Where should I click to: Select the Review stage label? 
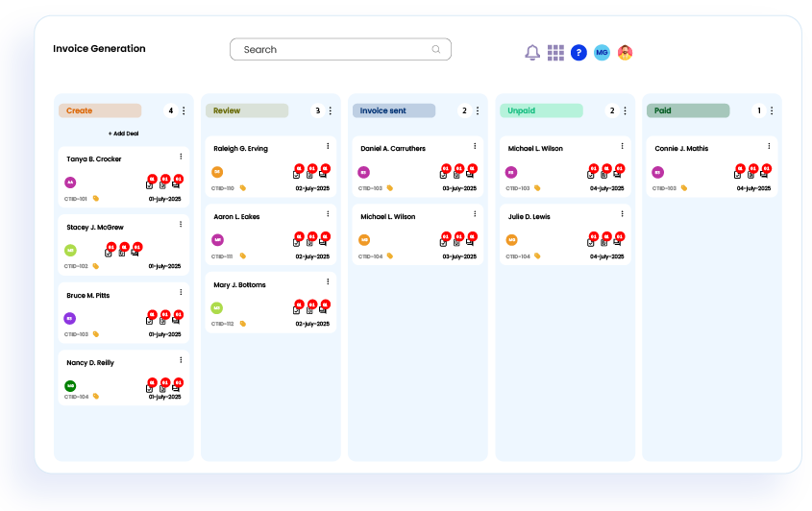[247, 110]
